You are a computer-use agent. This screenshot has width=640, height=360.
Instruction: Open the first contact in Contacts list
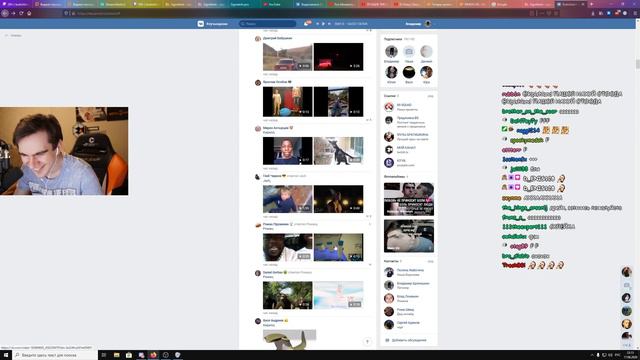point(408,272)
